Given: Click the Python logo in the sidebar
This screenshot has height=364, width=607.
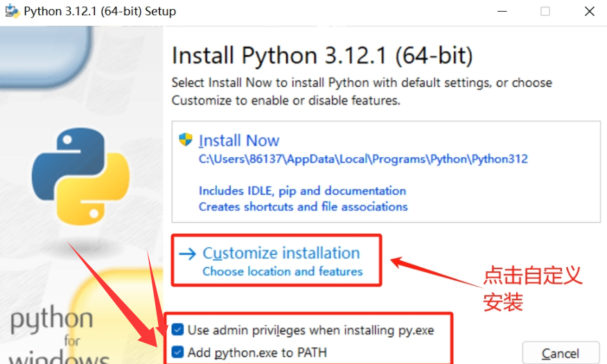Looking at the screenshot, I should click(80, 176).
